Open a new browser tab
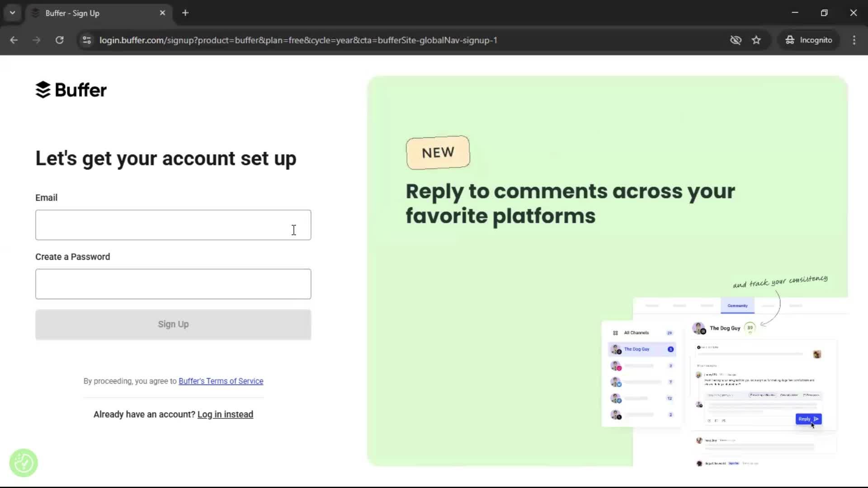This screenshot has width=868, height=488. (185, 13)
